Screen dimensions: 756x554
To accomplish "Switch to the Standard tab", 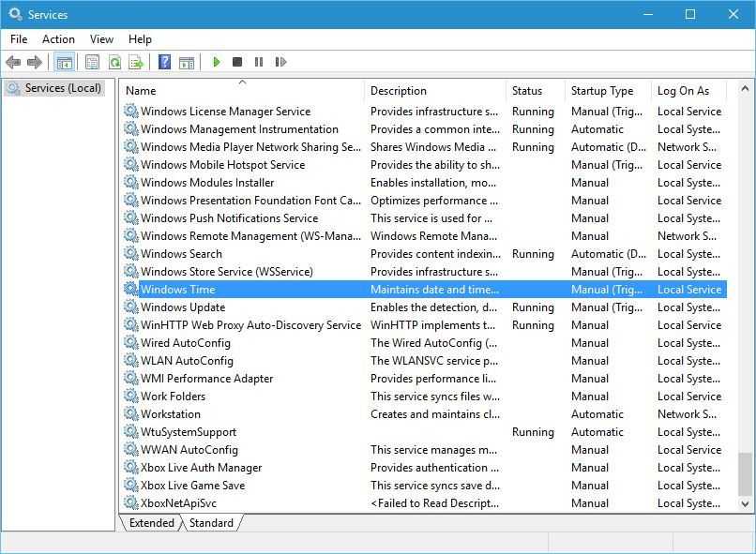I will 211,523.
